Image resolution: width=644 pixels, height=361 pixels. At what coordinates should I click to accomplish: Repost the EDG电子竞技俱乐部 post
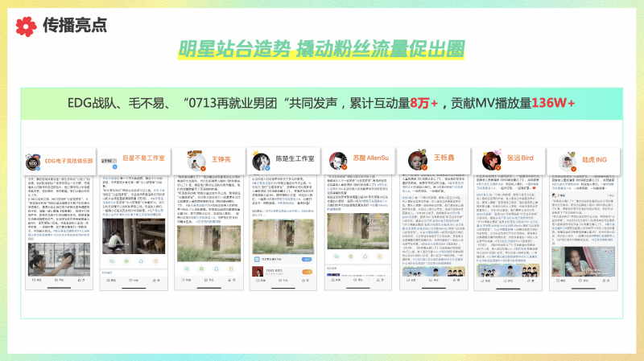click(37, 280)
